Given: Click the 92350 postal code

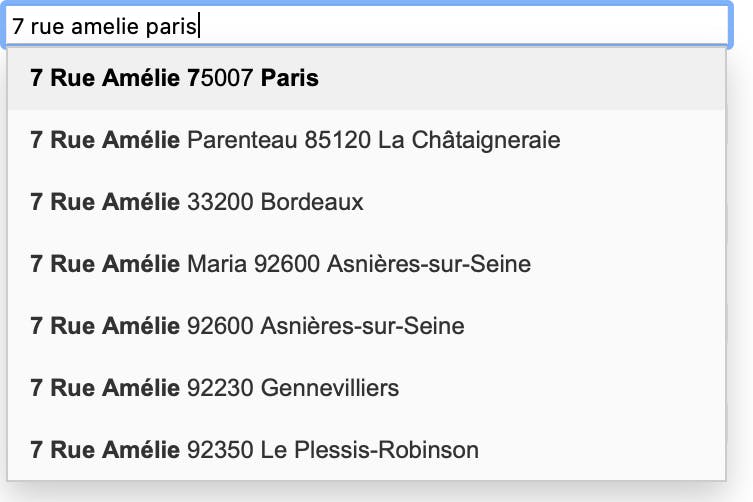Looking at the screenshot, I should pyautogui.click(x=220, y=450).
